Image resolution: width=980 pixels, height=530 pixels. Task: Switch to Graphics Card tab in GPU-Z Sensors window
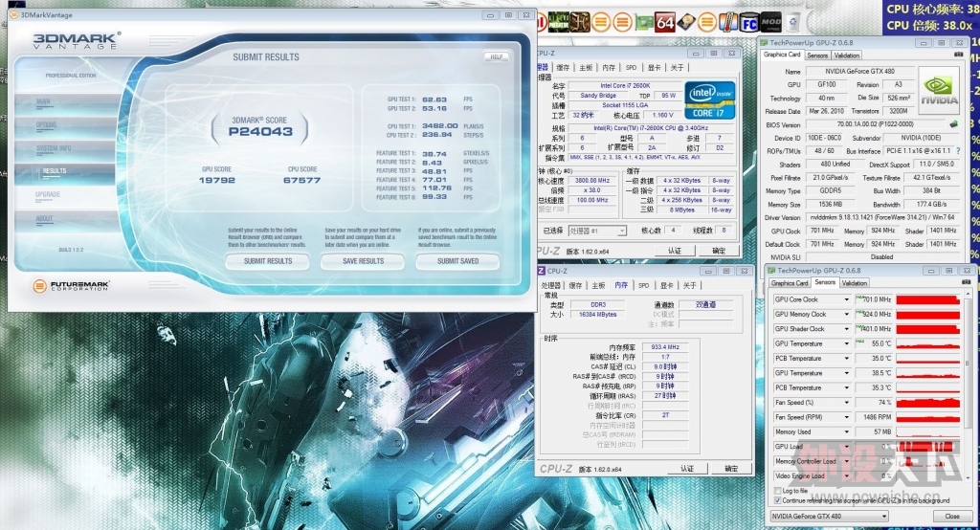(x=790, y=283)
